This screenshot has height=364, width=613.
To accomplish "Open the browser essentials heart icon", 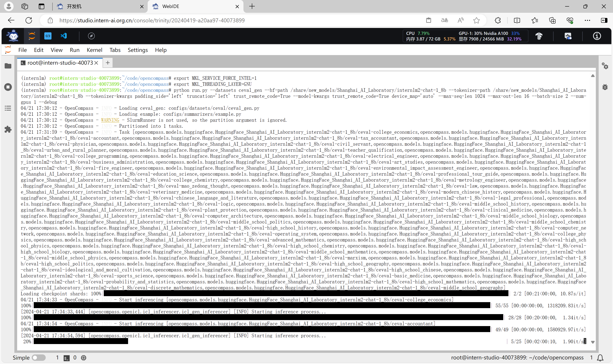I will 570,20.
